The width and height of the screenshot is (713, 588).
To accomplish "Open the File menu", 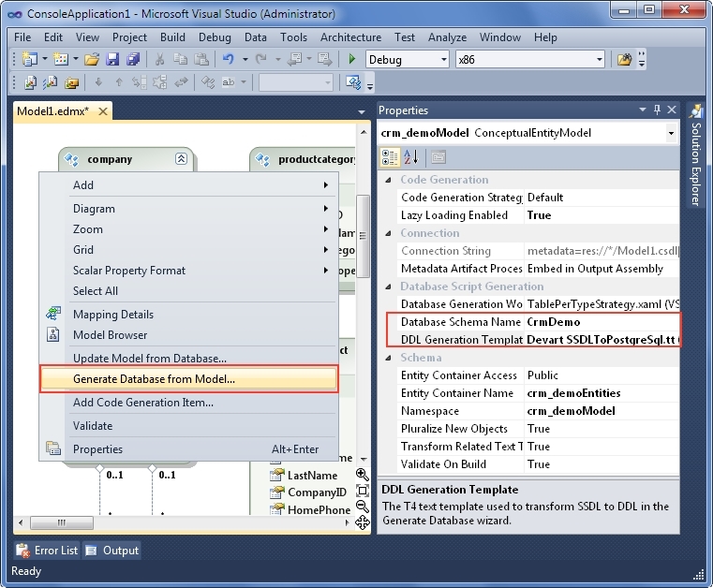I will [x=22, y=37].
